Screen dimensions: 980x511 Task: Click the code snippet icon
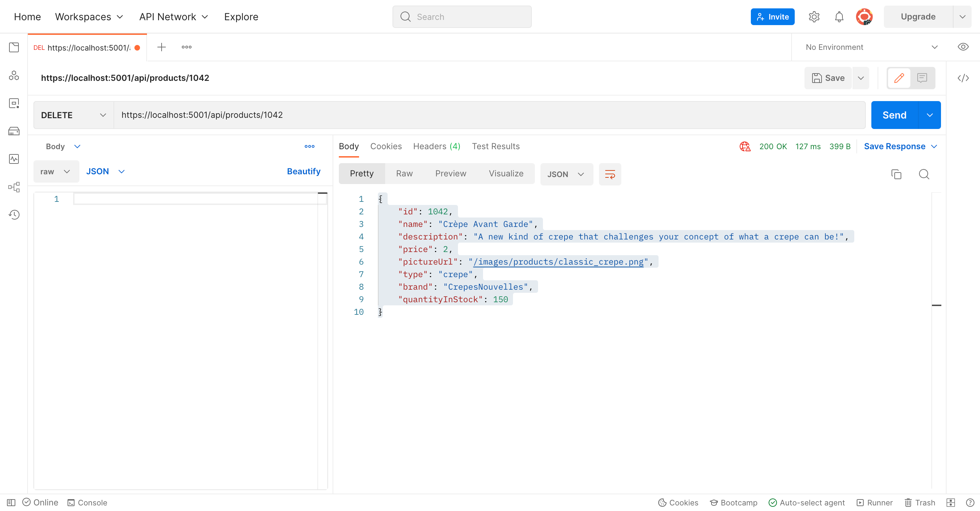963,78
